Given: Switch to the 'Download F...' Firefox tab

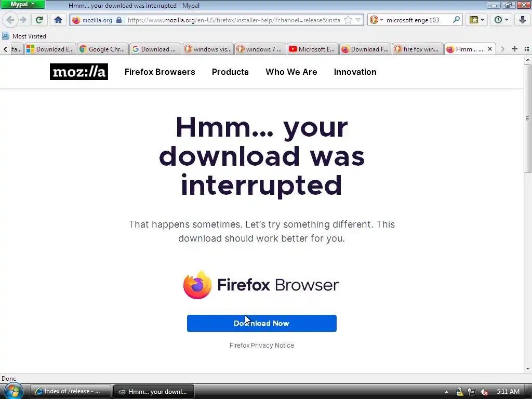Looking at the screenshot, I should [x=365, y=49].
